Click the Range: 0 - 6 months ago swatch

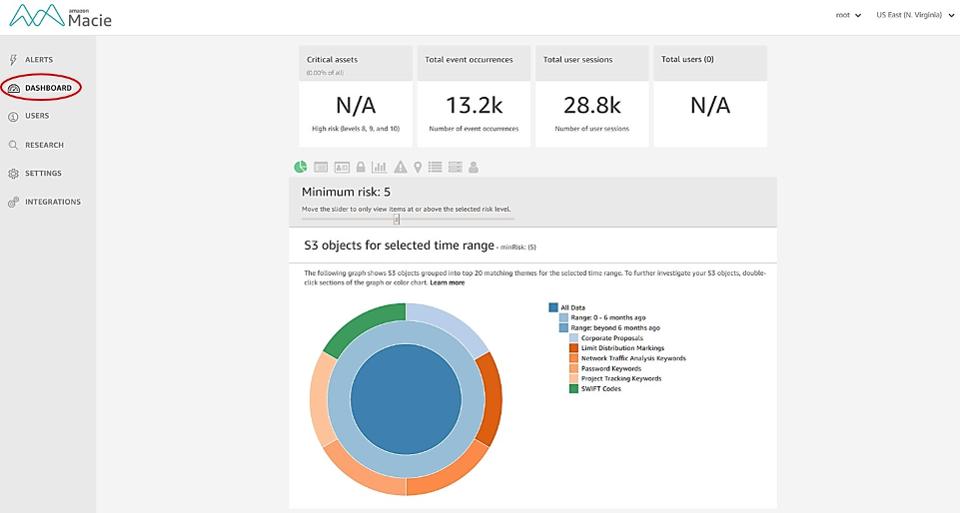564,318
